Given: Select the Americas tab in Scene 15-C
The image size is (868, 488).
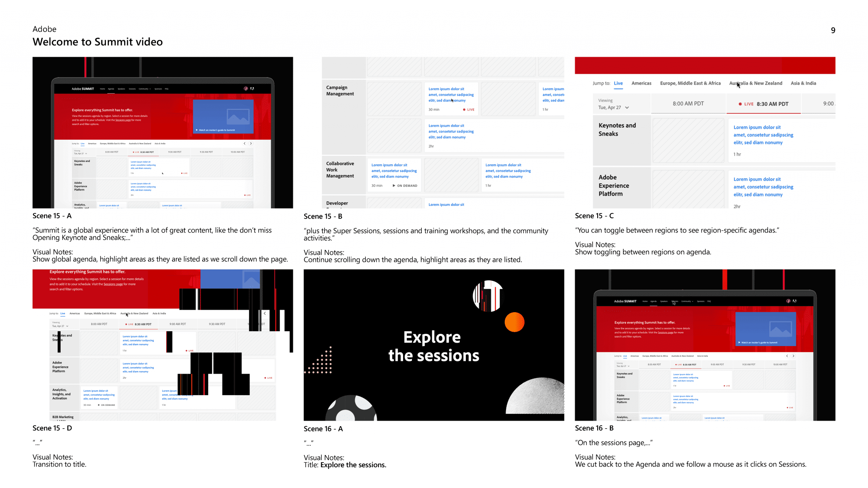Looking at the screenshot, I should point(641,83).
